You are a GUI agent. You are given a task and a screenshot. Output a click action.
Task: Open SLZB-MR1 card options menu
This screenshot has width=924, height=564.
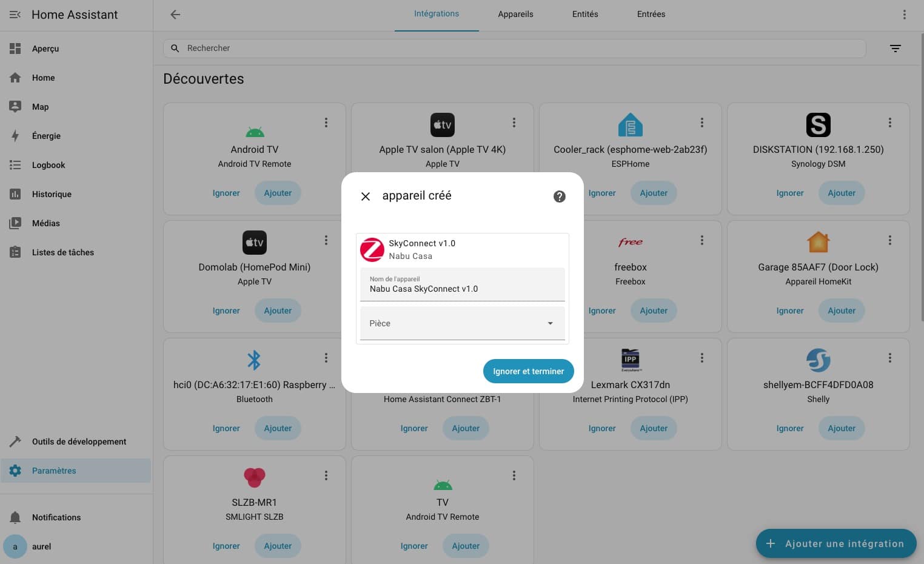click(326, 475)
